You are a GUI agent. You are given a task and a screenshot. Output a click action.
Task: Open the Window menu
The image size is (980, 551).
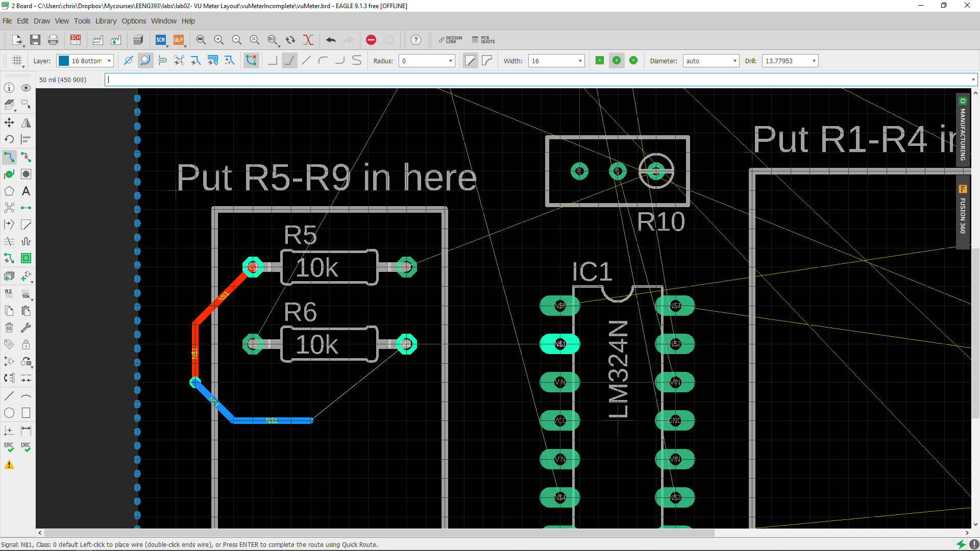(163, 21)
